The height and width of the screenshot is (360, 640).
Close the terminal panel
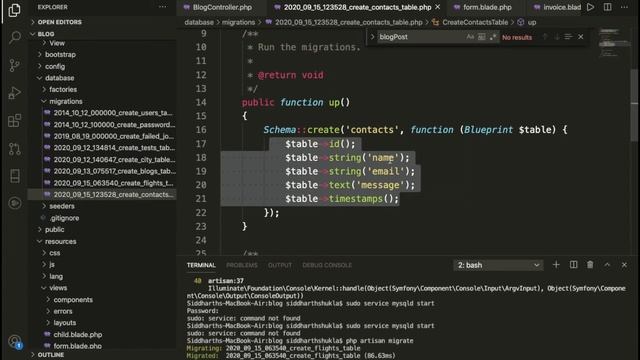624,265
